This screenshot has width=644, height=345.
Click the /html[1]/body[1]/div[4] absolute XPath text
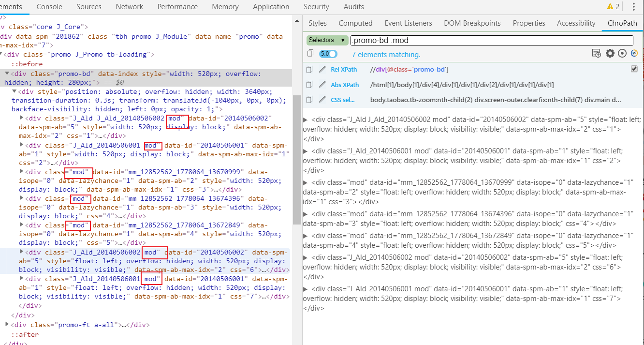coord(462,85)
